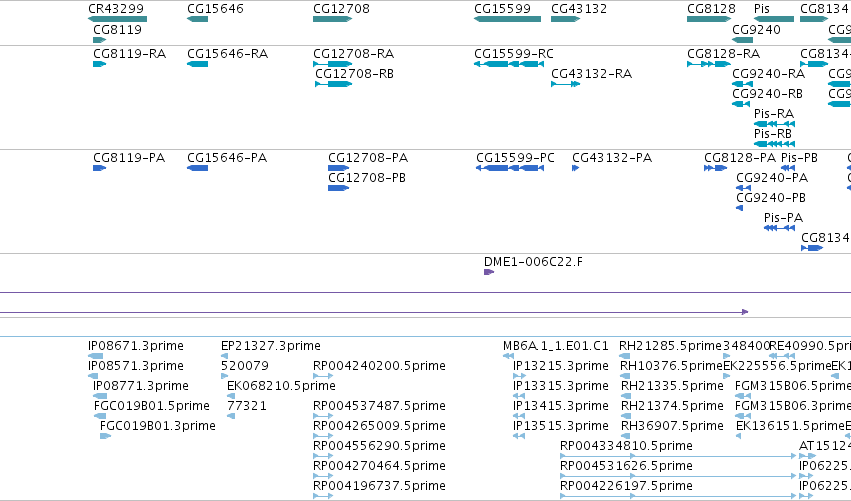Select the IP13215.3prime EST label
The image size is (851, 501).
click(561, 365)
